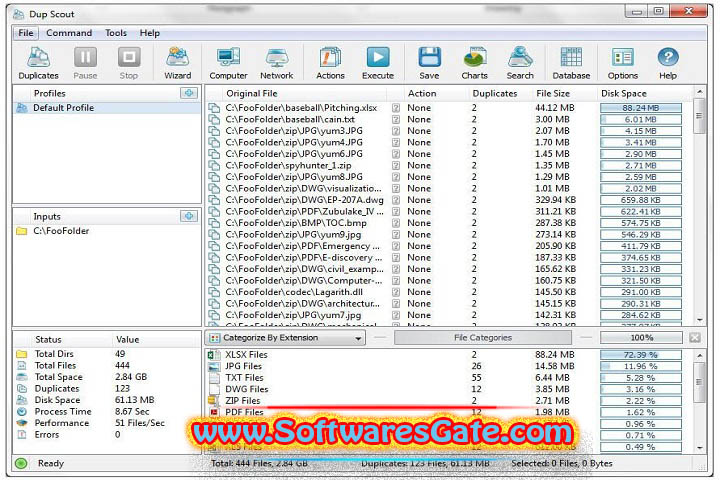Click the green Ready status icon
This screenshot has width=720, height=480.
(21, 463)
